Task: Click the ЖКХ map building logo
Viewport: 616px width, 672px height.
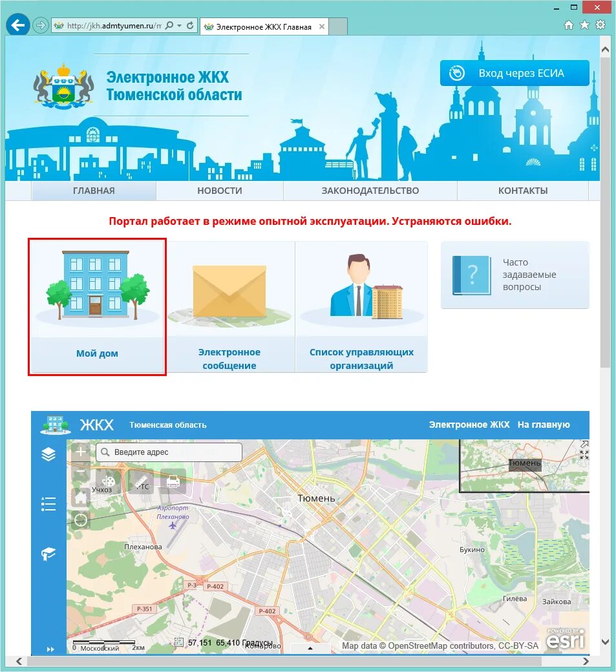Action: coord(55,425)
